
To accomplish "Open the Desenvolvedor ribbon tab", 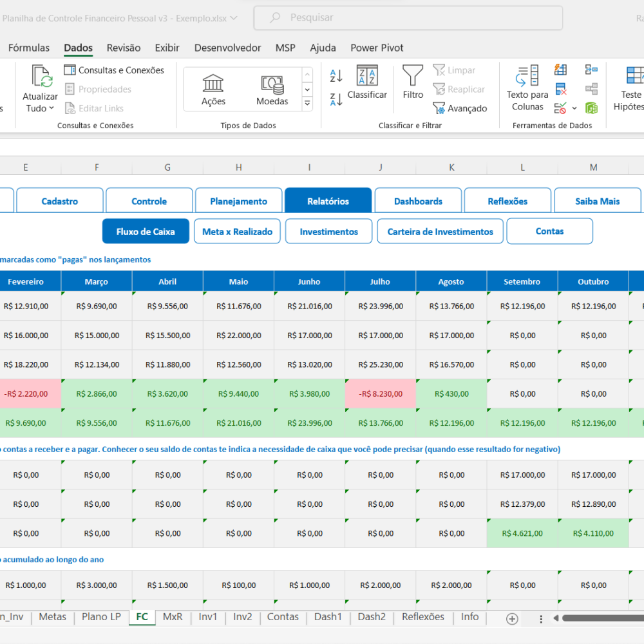I will point(227,48).
